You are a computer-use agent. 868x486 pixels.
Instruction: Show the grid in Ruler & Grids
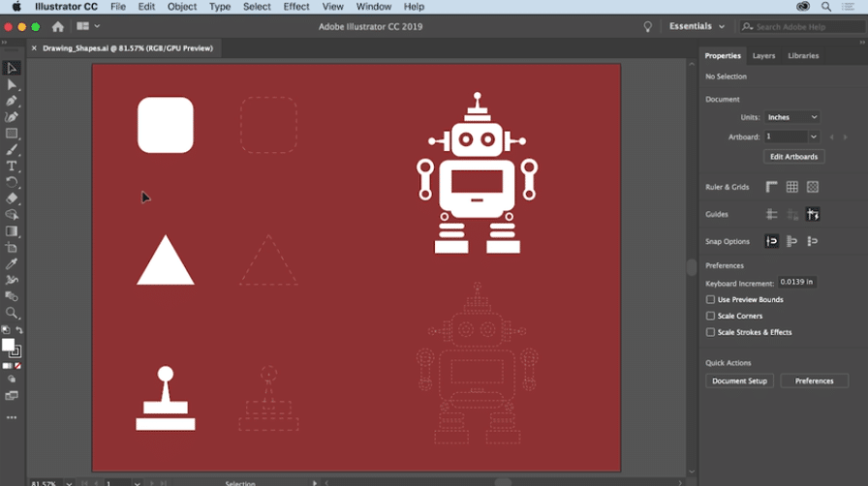click(x=791, y=187)
